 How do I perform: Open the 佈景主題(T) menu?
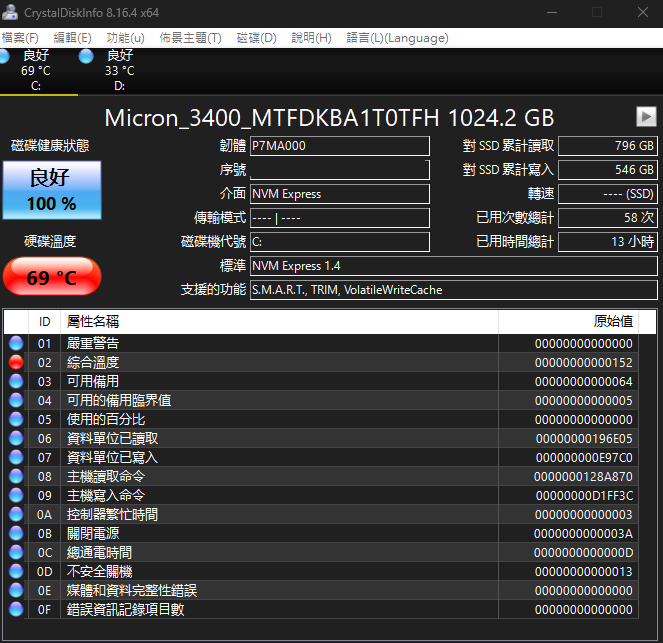coord(190,38)
